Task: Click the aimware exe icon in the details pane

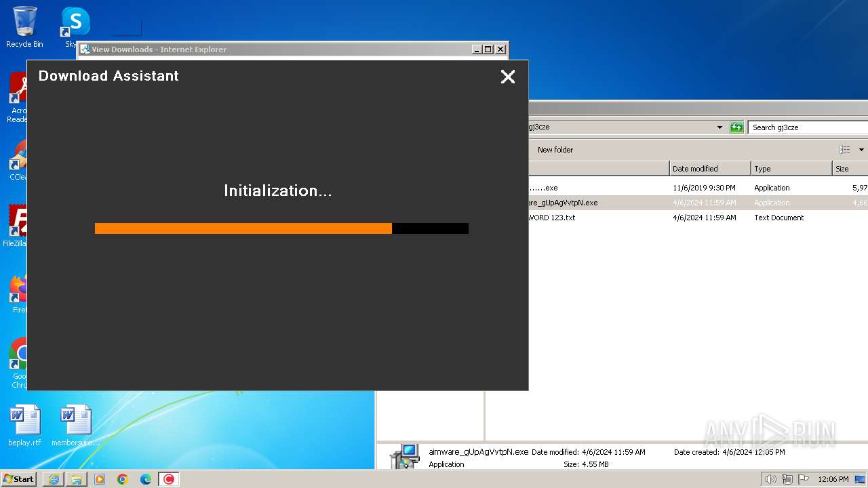Action: click(x=405, y=455)
